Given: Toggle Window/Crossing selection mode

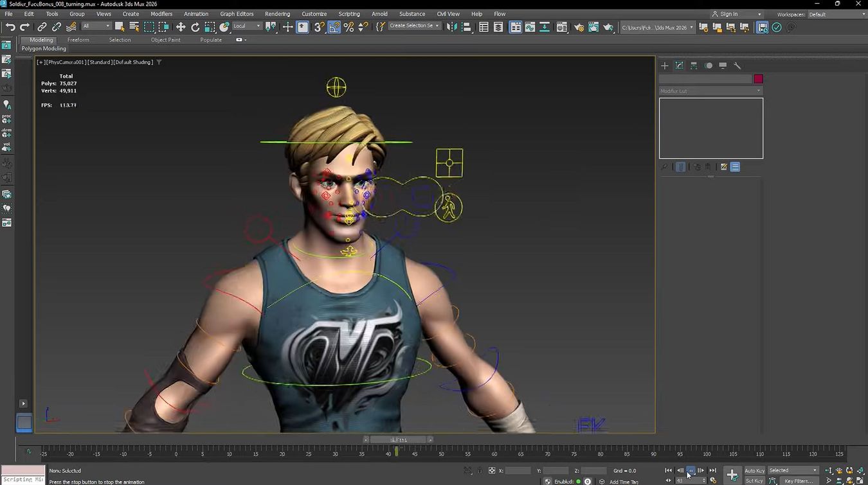Looking at the screenshot, I should tap(164, 27).
